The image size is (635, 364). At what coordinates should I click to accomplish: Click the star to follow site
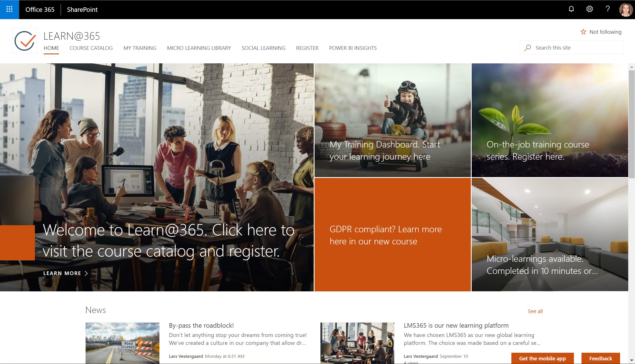click(x=583, y=32)
